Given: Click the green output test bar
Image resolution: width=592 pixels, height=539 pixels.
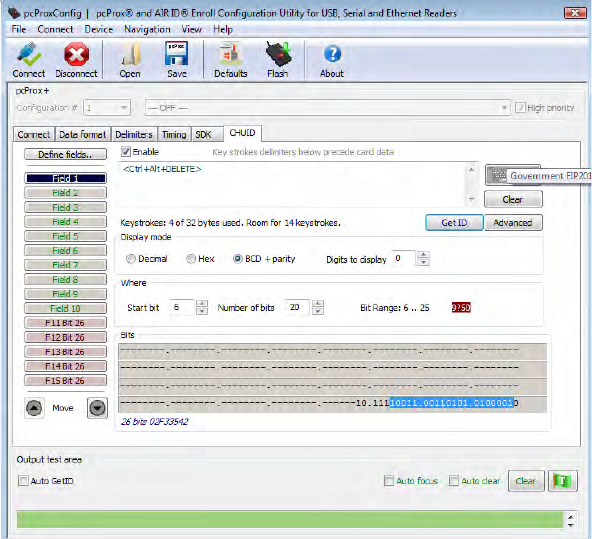Looking at the screenshot, I should pos(290,520).
